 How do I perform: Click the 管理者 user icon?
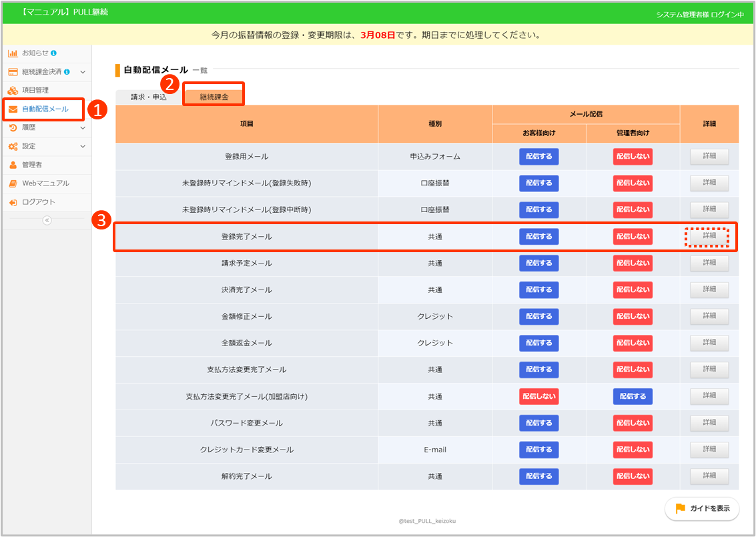13,165
